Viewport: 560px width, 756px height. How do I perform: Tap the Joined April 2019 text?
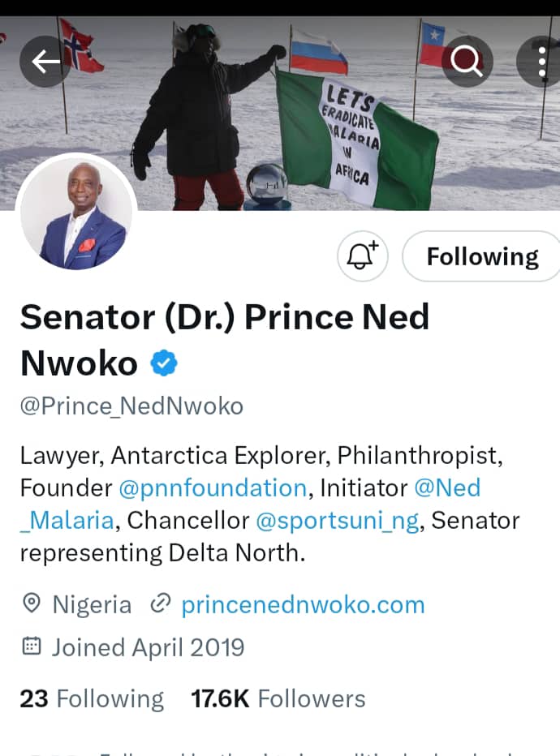[x=148, y=647]
